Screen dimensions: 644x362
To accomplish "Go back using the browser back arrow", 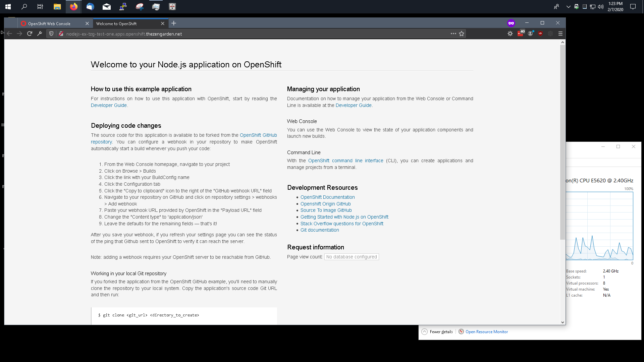I will pos(9,34).
